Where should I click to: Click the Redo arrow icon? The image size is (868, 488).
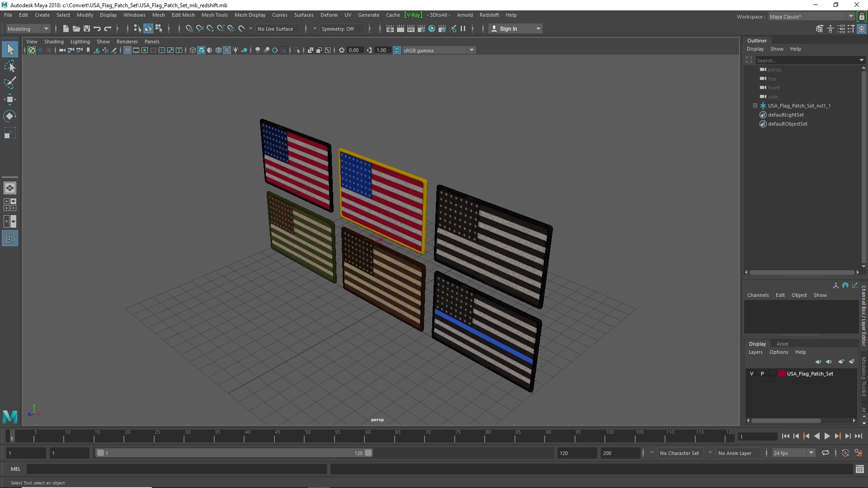tap(108, 28)
